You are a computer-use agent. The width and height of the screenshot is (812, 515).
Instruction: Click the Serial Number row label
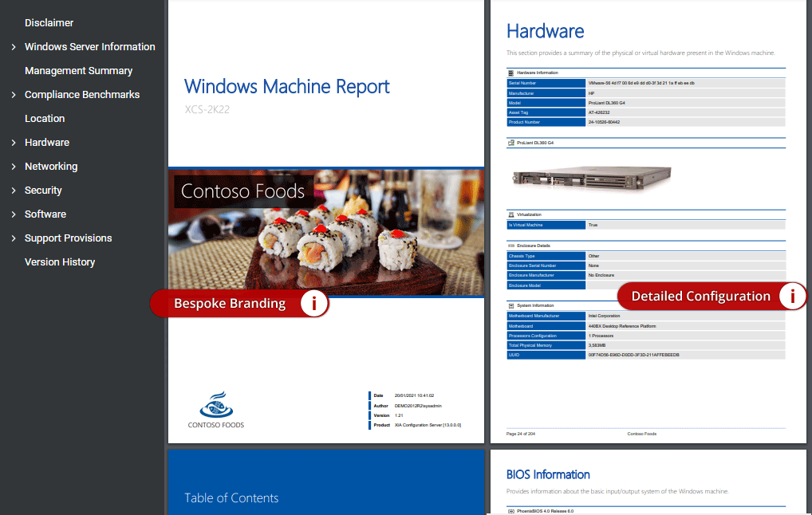coord(546,84)
